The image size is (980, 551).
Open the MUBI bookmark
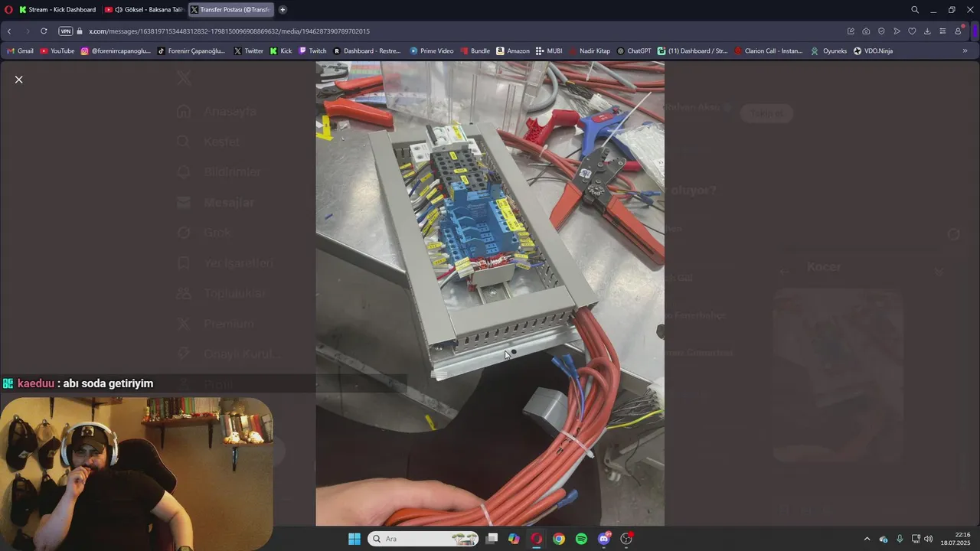coord(549,51)
